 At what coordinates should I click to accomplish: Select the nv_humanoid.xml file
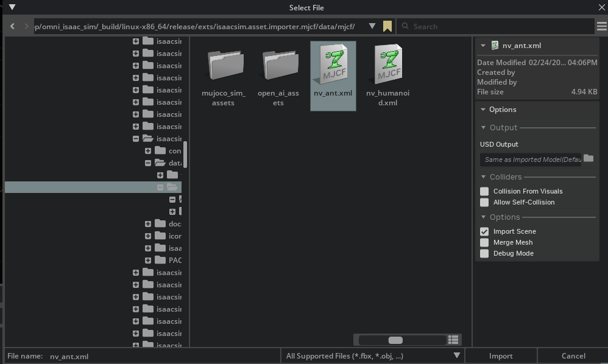[x=387, y=77]
